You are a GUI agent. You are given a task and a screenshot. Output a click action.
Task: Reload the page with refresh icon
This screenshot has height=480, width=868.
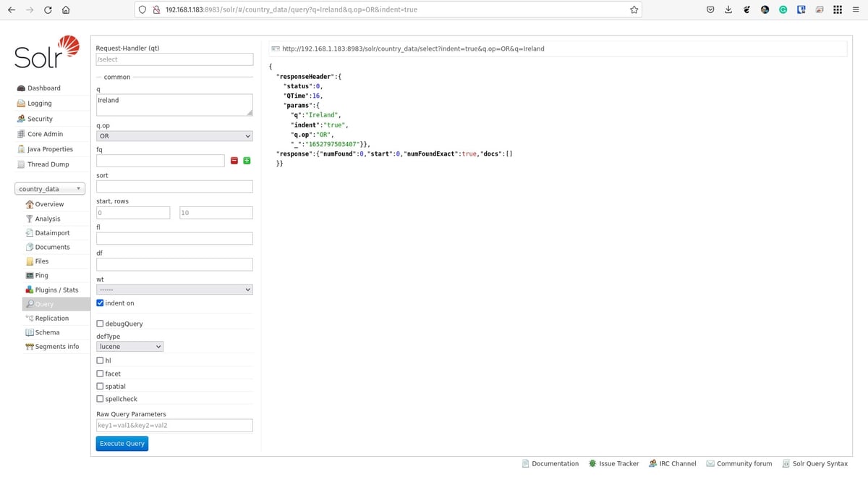[x=48, y=9]
